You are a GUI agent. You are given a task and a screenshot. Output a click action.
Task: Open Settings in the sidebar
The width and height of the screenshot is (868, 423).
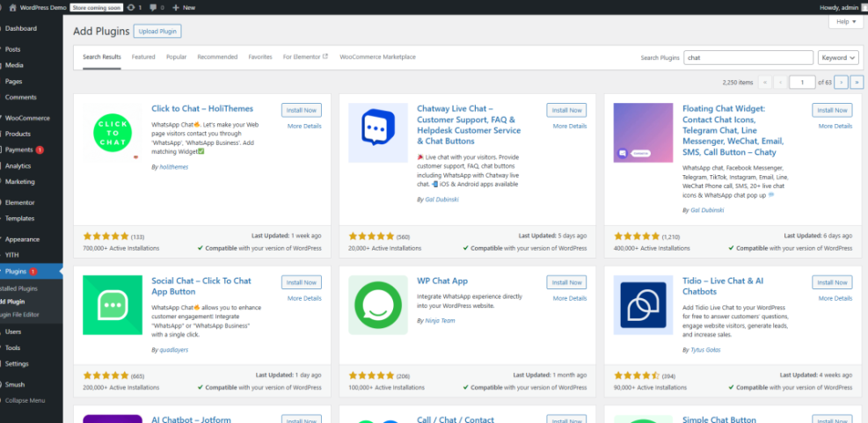tap(17, 364)
